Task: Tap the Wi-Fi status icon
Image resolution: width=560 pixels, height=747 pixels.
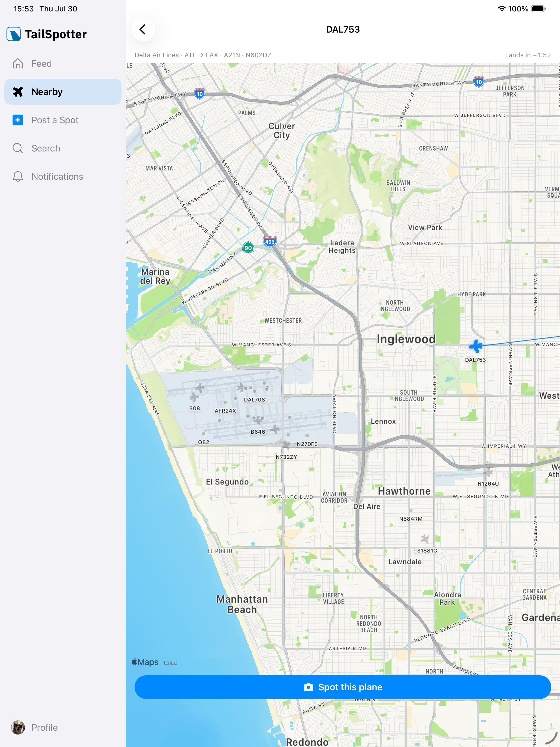Action: point(502,9)
